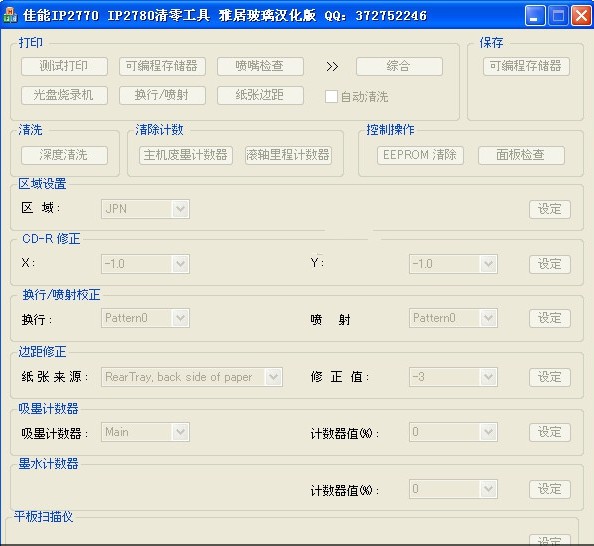This screenshot has width=594, height=546.
Task: Minimize the window
Action: (x=535, y=16)
